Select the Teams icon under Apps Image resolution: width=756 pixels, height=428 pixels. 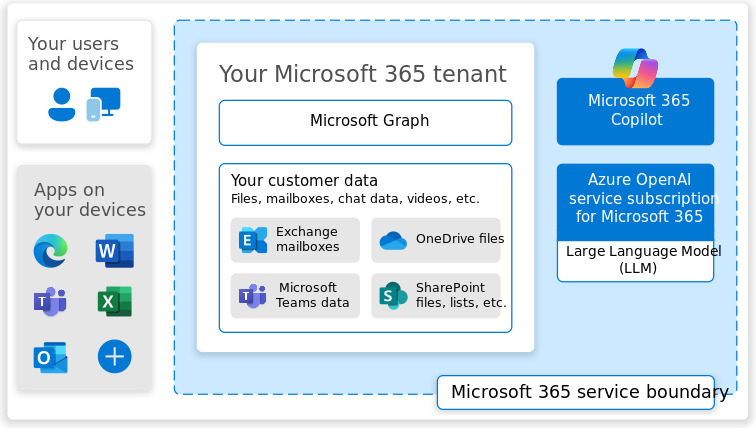click(x=50, y=301)
